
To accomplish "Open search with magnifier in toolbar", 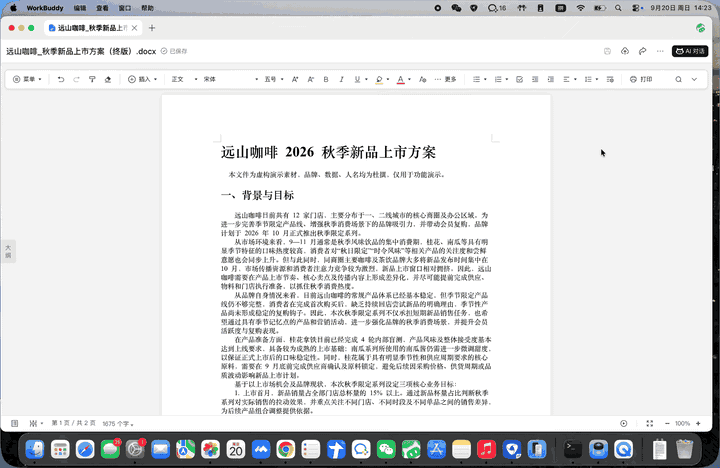I will point(678,79).
